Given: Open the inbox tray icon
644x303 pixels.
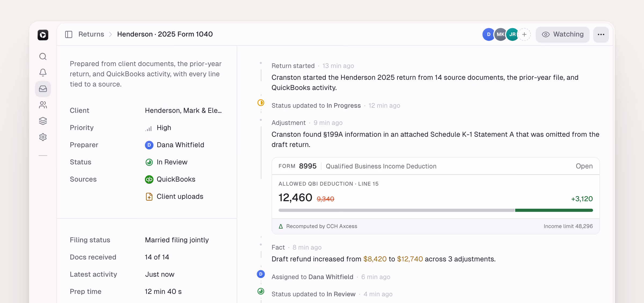Looking at the screenshot, I should tap(43, 89).
